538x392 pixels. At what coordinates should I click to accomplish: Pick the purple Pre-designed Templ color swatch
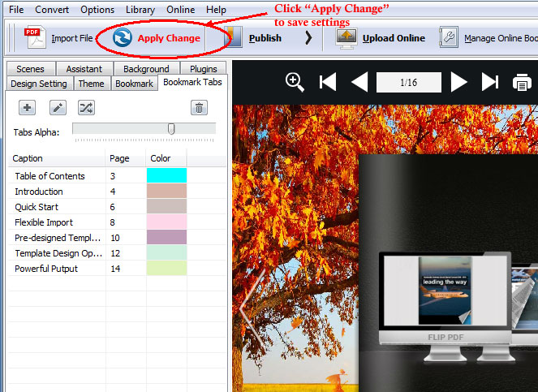point(166,237)
